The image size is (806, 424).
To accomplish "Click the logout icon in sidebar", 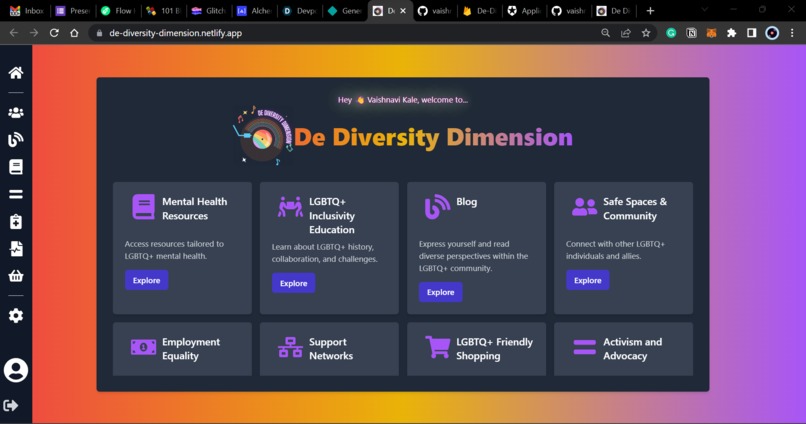I will [x=11, y=405].
